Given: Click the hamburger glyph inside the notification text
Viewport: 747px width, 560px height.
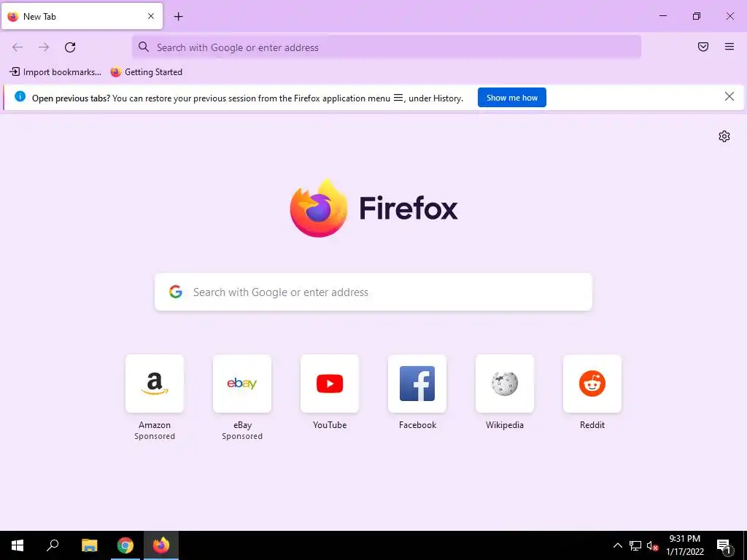Looking at the screenshot, I should [x=398, y=98].
